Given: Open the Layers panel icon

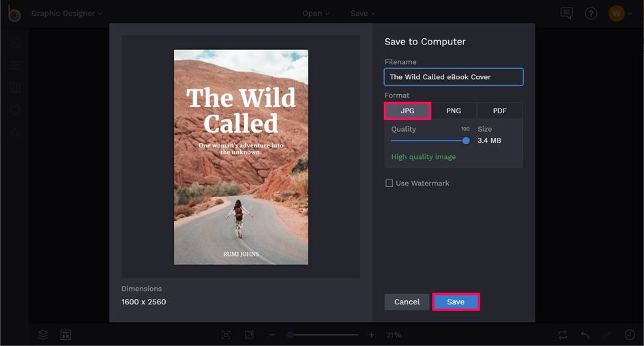Looking at the screenshot, I should click(x=43, y=334).
